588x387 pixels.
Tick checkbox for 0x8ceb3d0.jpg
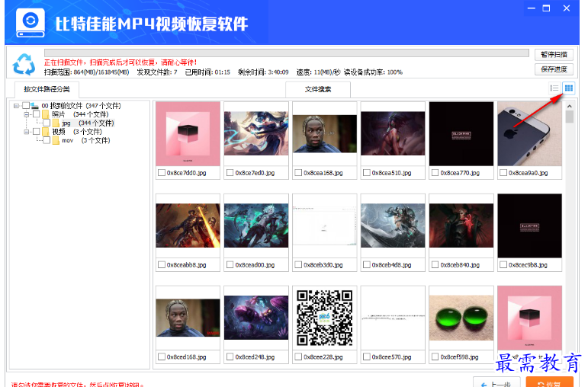tap(298, 264)
